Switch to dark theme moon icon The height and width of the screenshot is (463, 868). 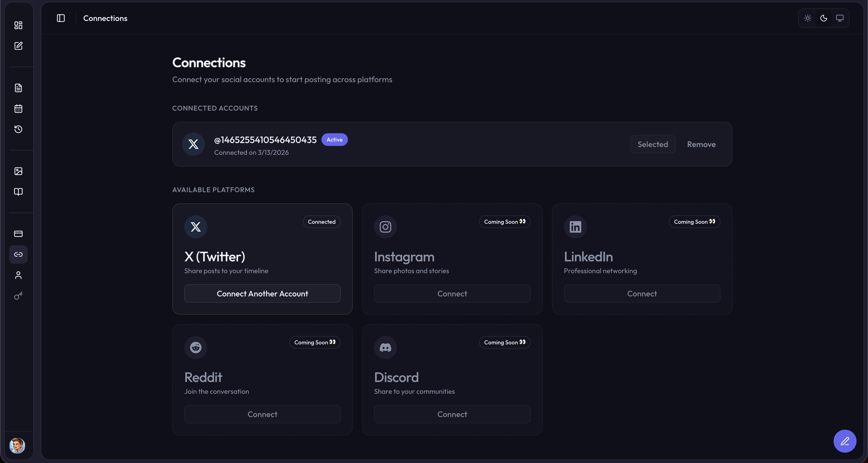(x=824, y=18)
